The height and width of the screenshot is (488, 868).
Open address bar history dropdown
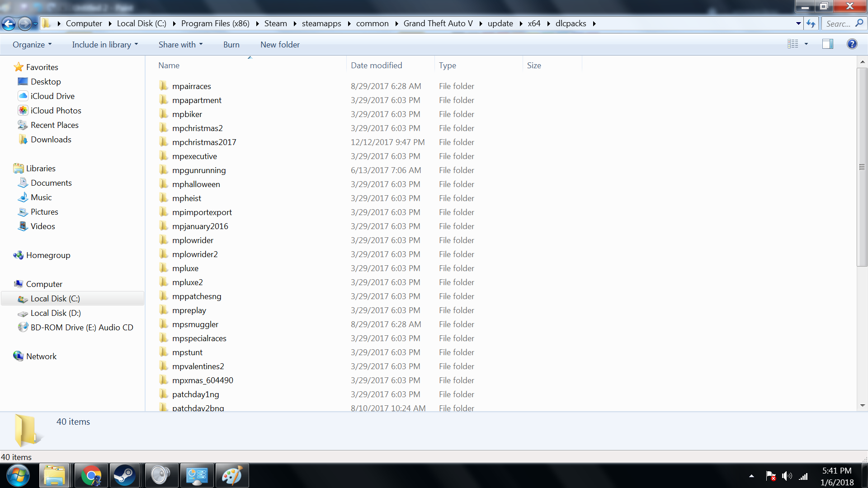[x=798, y=23]
